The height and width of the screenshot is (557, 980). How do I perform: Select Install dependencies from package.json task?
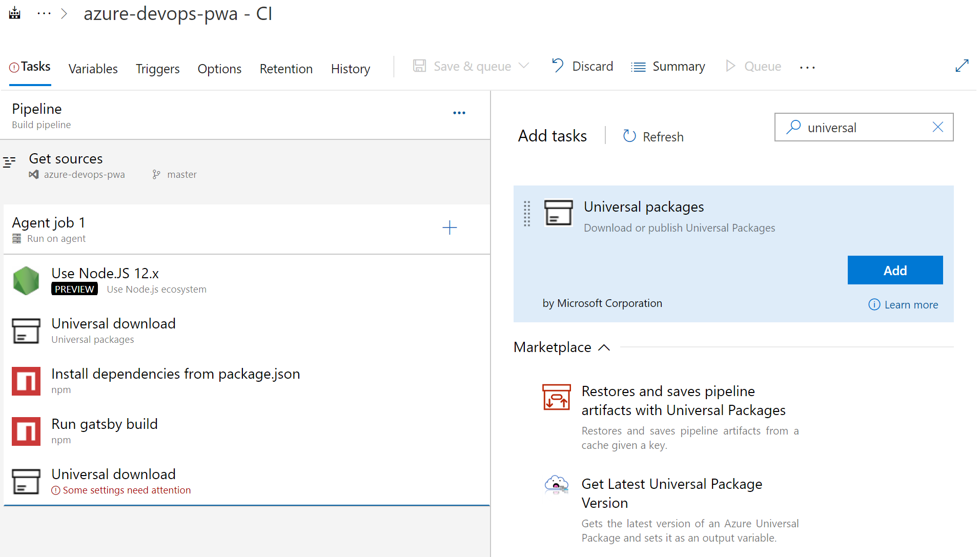[175, 381]
